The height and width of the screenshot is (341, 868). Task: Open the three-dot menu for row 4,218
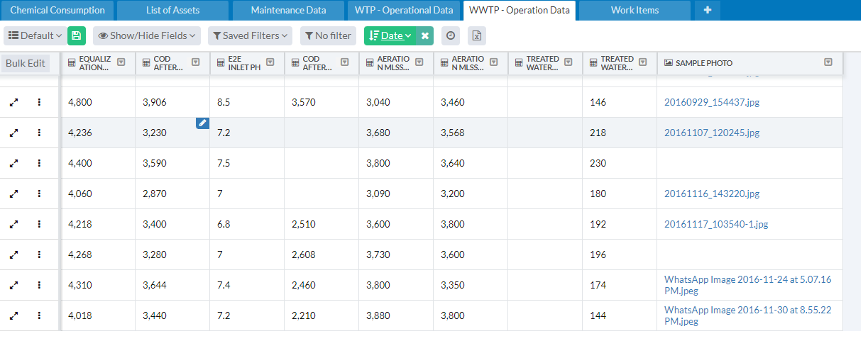(39, 224)
